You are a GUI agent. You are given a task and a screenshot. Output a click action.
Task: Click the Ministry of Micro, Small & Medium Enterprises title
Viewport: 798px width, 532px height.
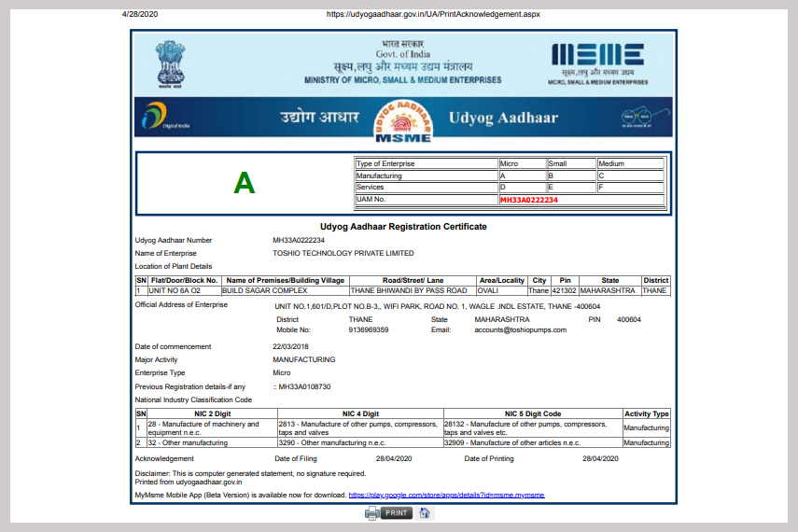[x=403, y=80]
